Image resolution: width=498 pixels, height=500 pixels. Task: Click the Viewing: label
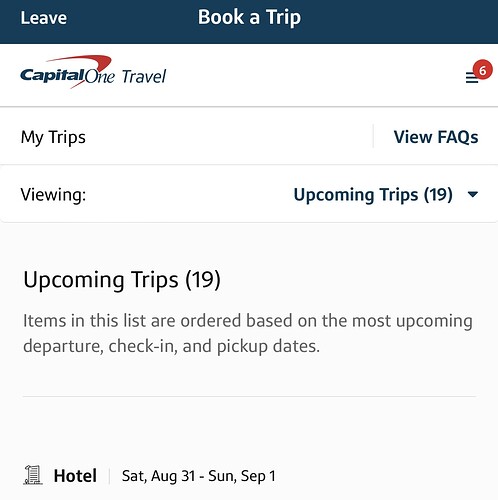point(53,195)
